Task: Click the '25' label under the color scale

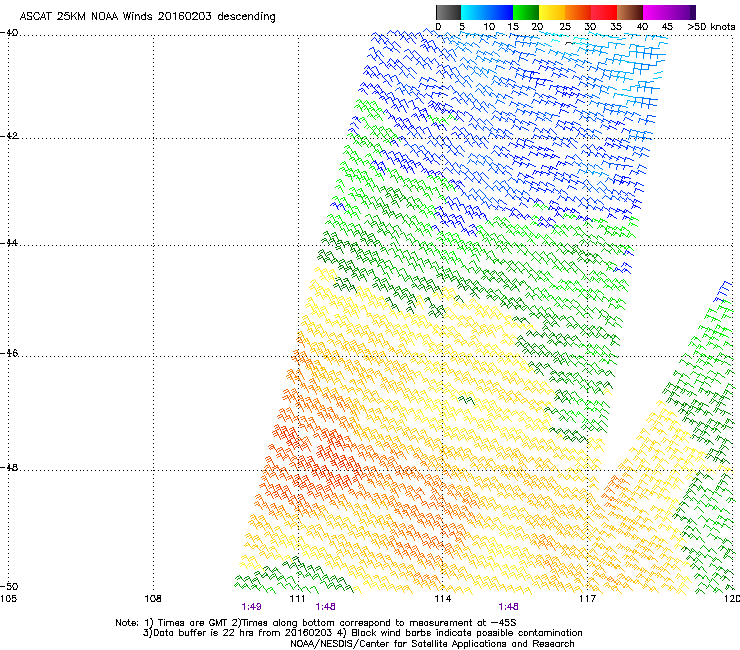Action: point(565,27)
